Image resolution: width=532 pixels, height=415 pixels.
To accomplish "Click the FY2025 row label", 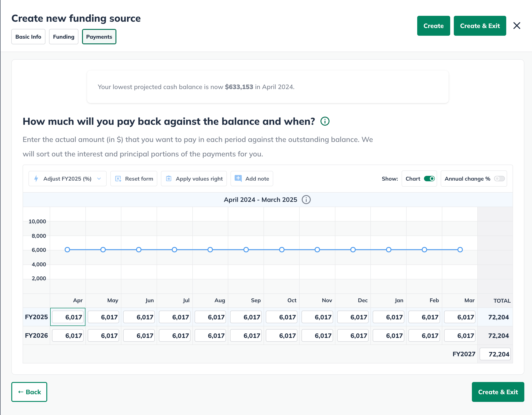I will (36, 317).
